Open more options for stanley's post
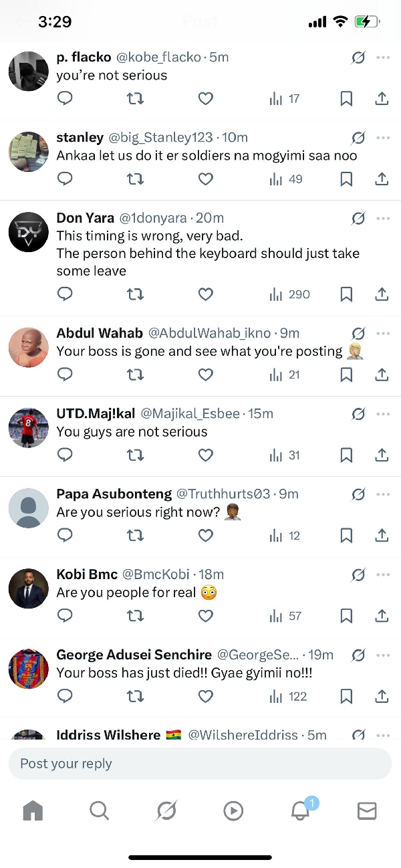 tap(383, 138)
